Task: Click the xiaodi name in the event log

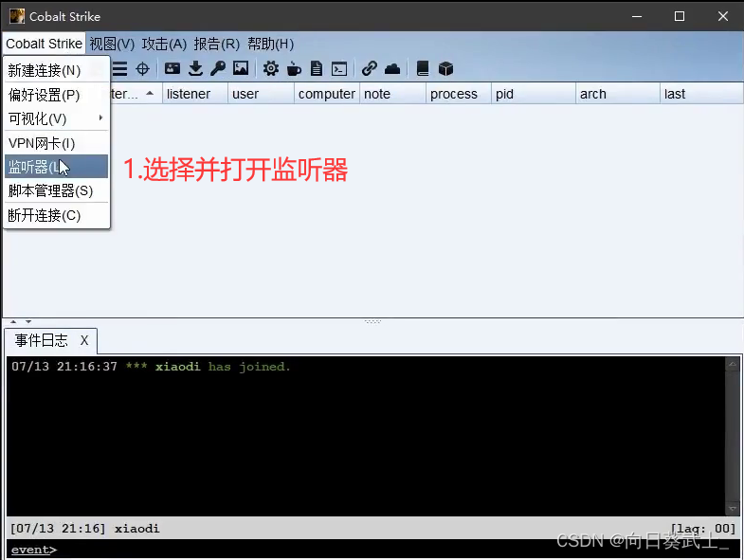Action: pos(177,367)
